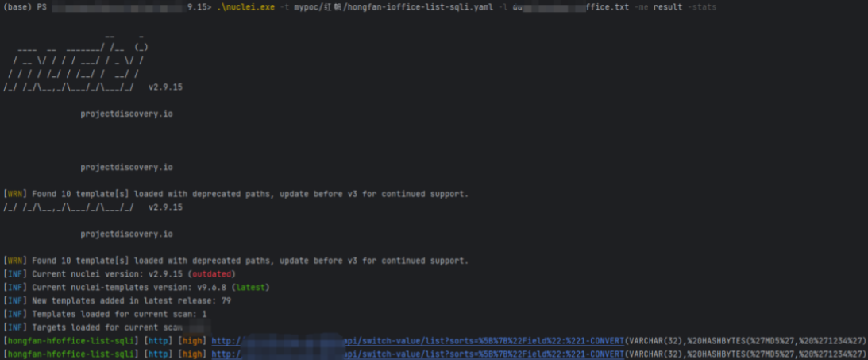This screenshot has height=360, width=868.
Task: Click the ffice.txt target list filename
Action: point(608,8)
